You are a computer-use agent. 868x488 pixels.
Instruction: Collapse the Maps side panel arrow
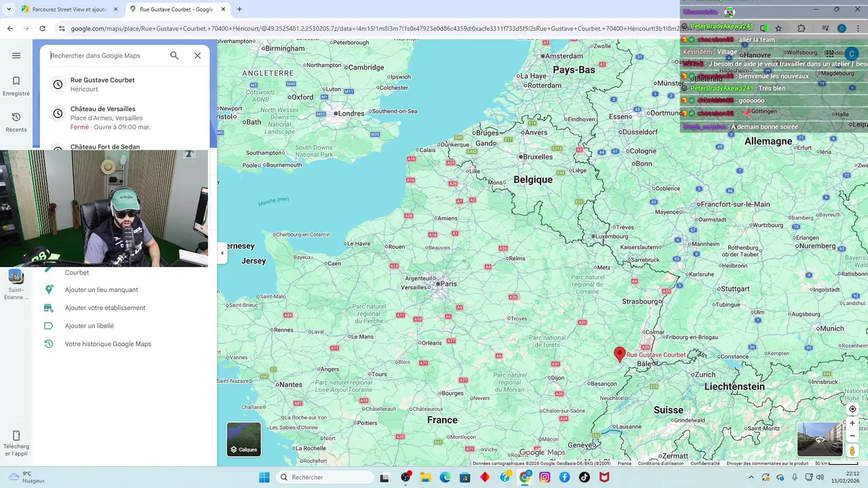pos(222,253)
